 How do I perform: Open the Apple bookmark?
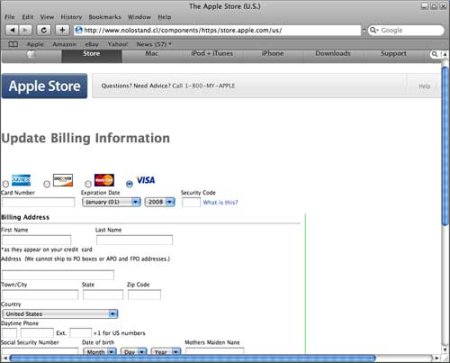coord(35,44)
